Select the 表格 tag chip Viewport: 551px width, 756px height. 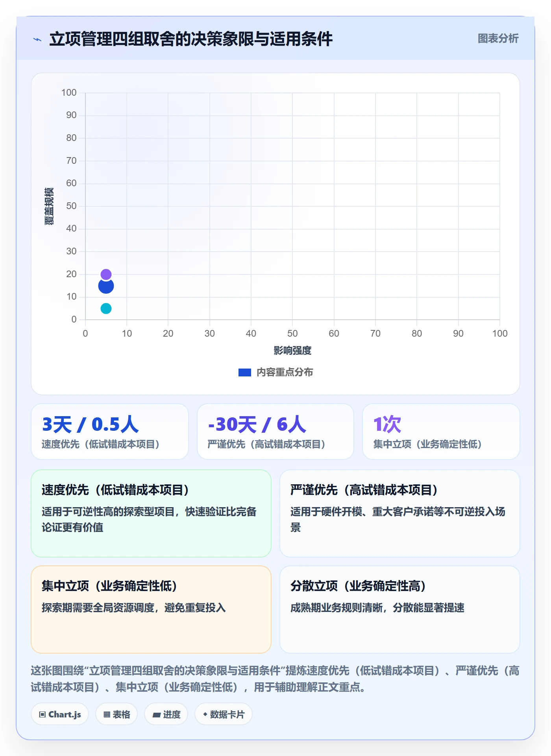tap(116, 714)
